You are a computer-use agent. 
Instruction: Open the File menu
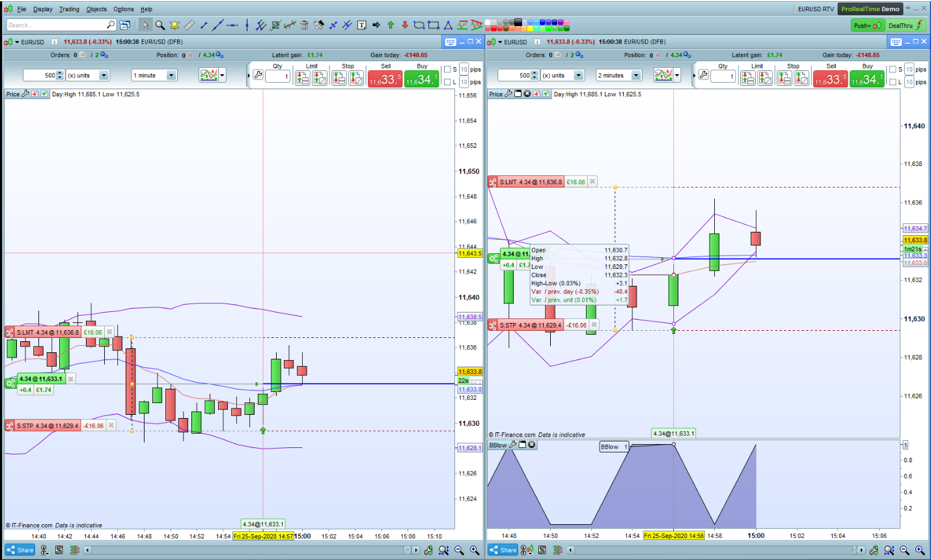(x=21, y=9)
